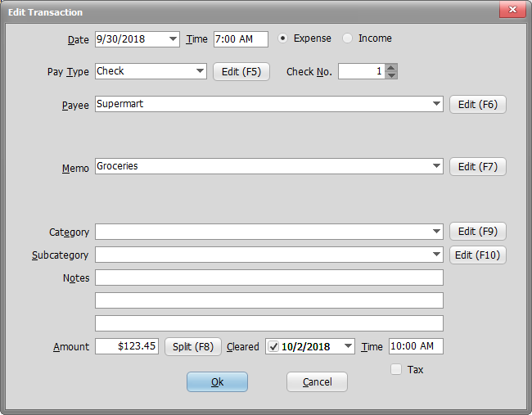Confirm the transaction with Ok

point(217,382)
